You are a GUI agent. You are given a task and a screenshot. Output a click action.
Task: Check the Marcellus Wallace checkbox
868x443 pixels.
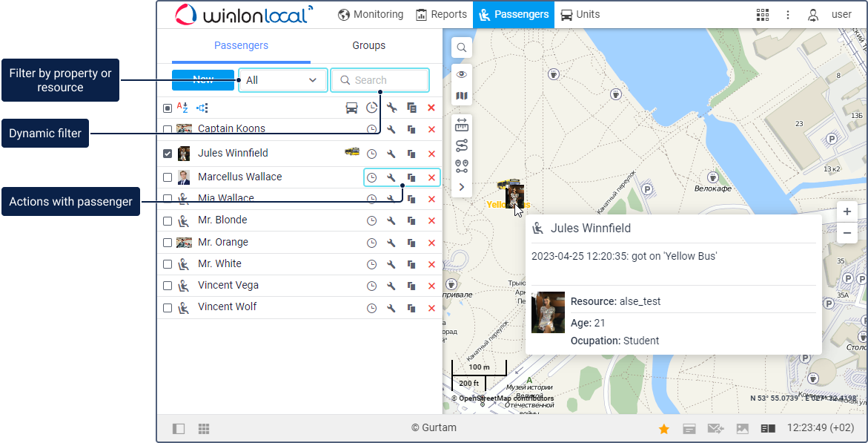(x=168, y=177)
